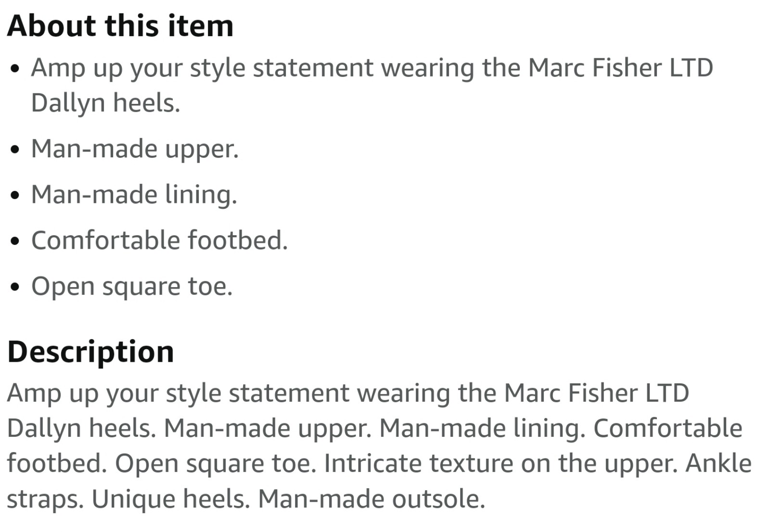The width and height of the screenshot is (770, 532).
Task: Click the bullet dot beside "Man-made upper."
Action: pyautogui.click(x=15, y=150)
